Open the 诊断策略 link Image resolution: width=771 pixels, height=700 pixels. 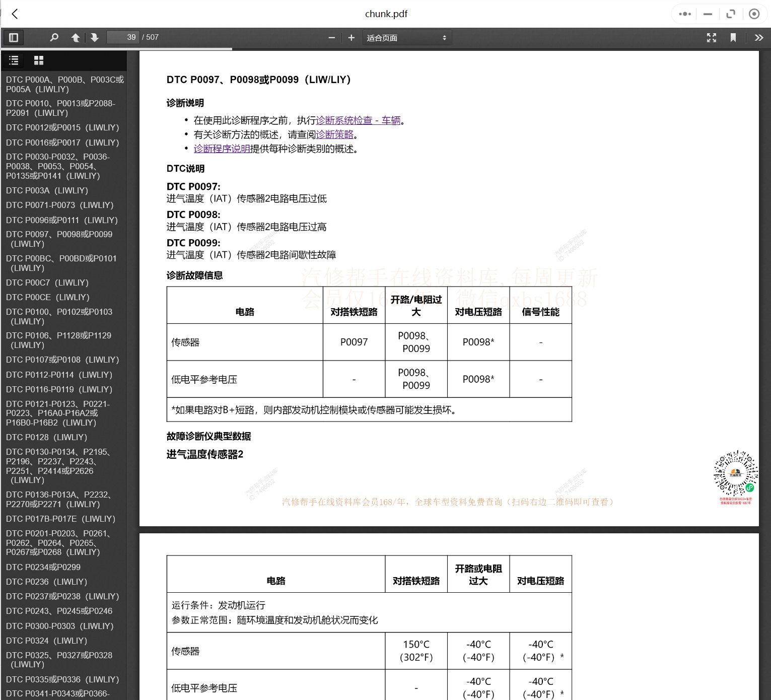pos(334,134)
